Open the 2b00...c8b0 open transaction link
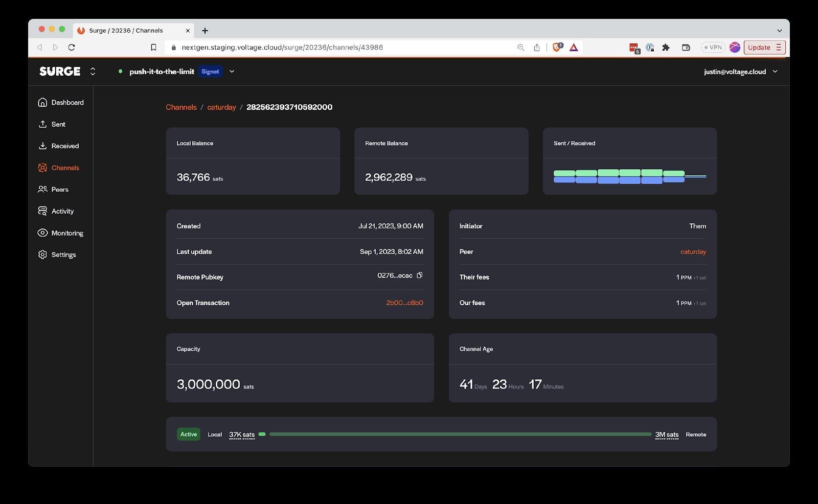 [x=404, y=303]
